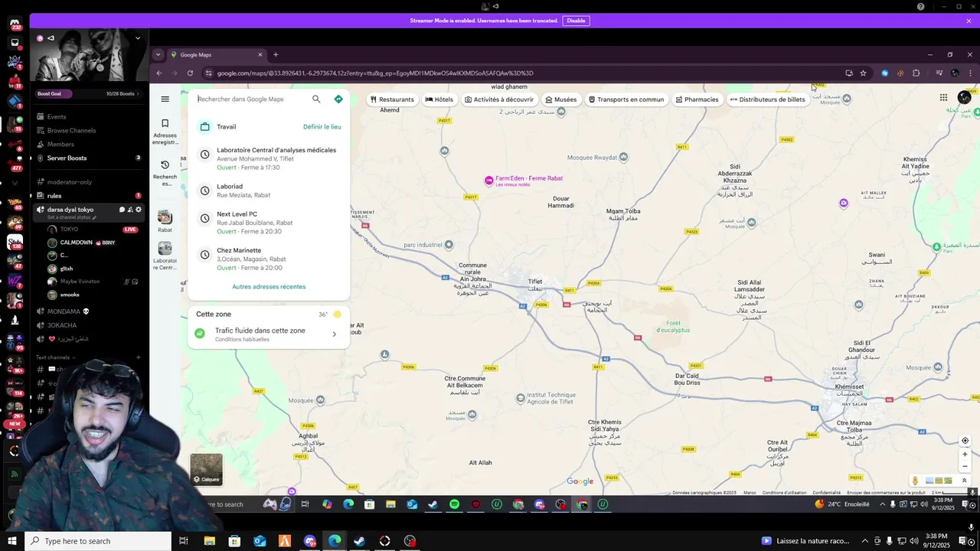Click the Mosquée Rwaydat map pin

coord(623,158)
